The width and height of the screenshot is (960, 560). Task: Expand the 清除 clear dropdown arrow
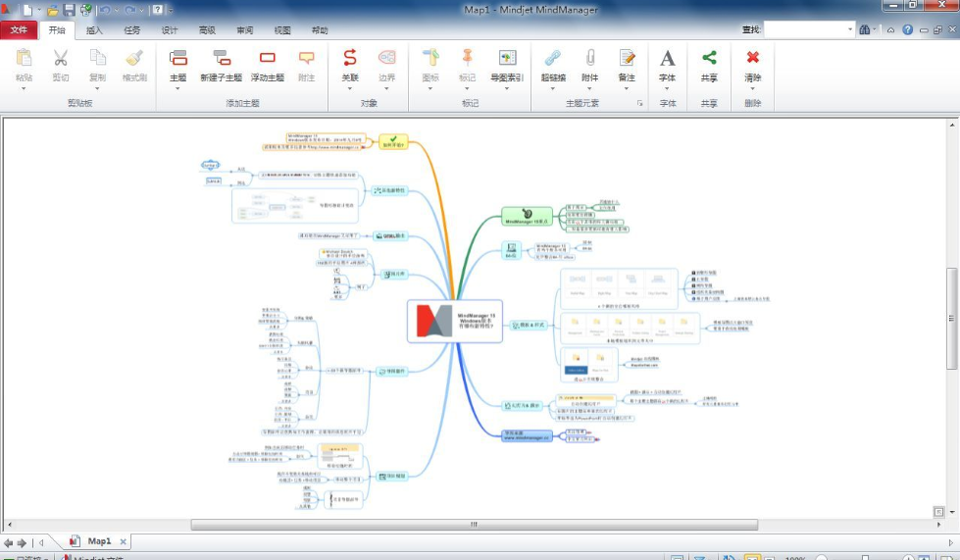point(752,89)
